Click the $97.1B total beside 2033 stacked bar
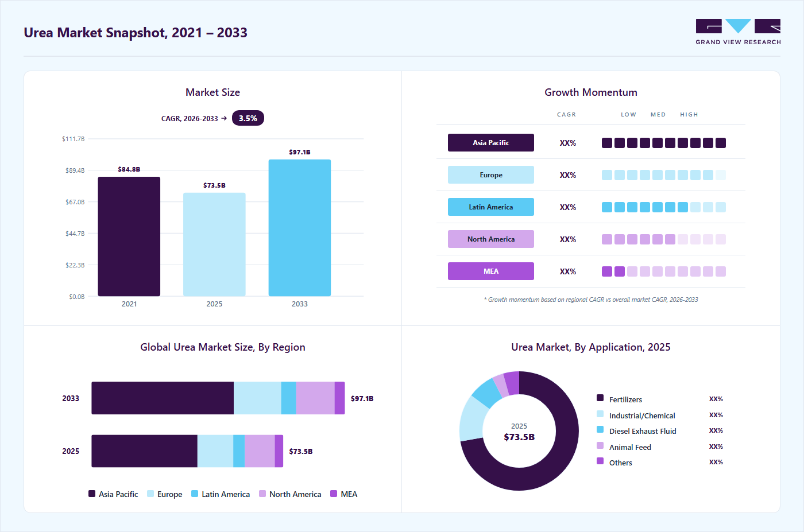The image size is (804, 532). pyautogui.click(x=362, y=398)
